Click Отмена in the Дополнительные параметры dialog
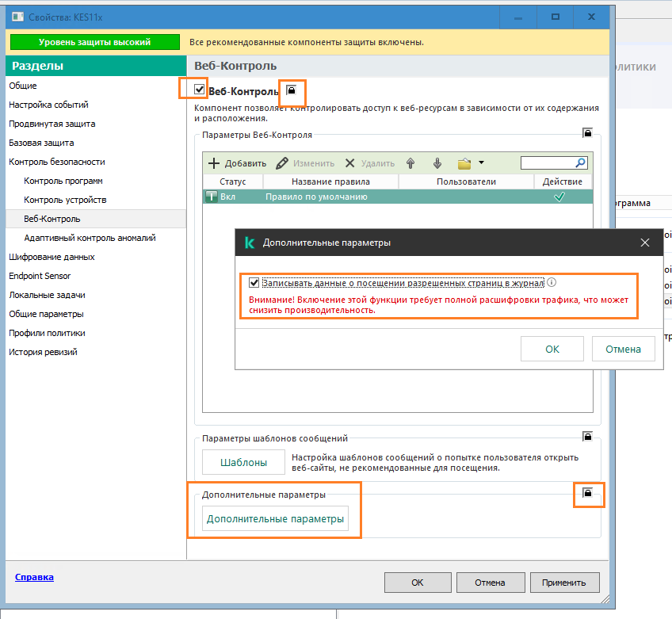672x619 pixels. tap(623, 349)
